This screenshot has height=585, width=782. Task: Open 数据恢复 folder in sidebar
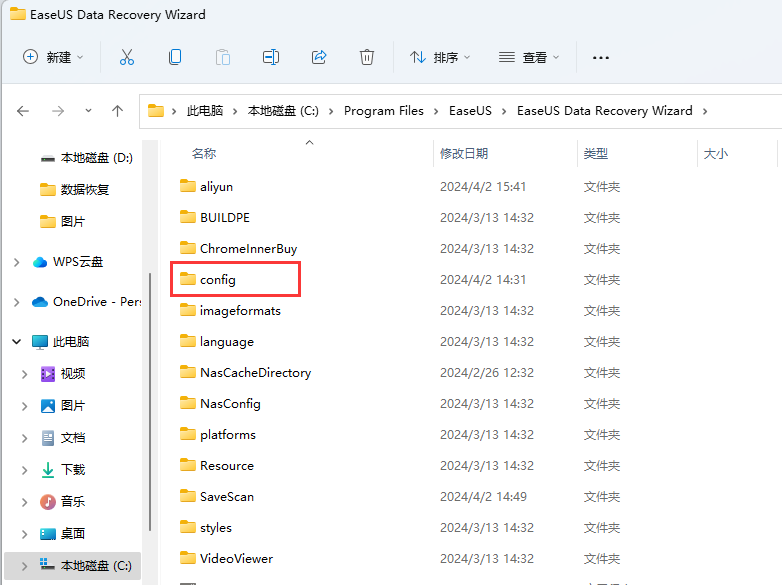click(84, 190)
